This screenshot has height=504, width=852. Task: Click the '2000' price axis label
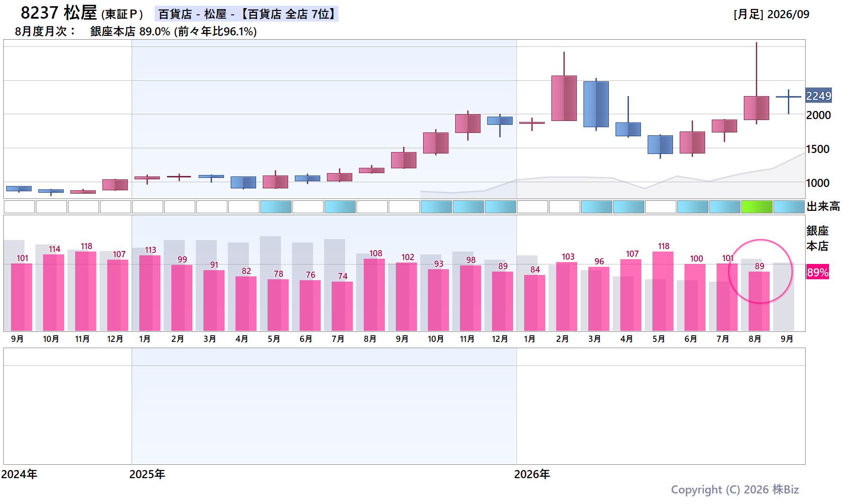click(818, 115)
